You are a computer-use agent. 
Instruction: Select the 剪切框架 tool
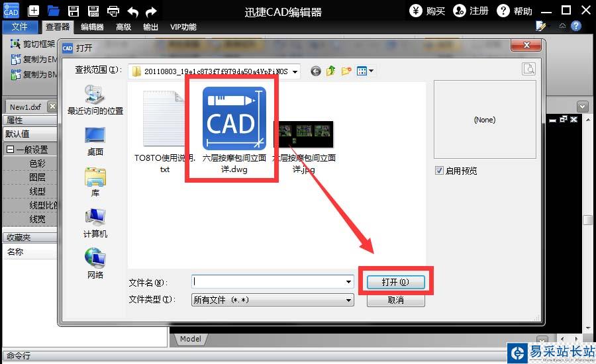pos(33,44)
